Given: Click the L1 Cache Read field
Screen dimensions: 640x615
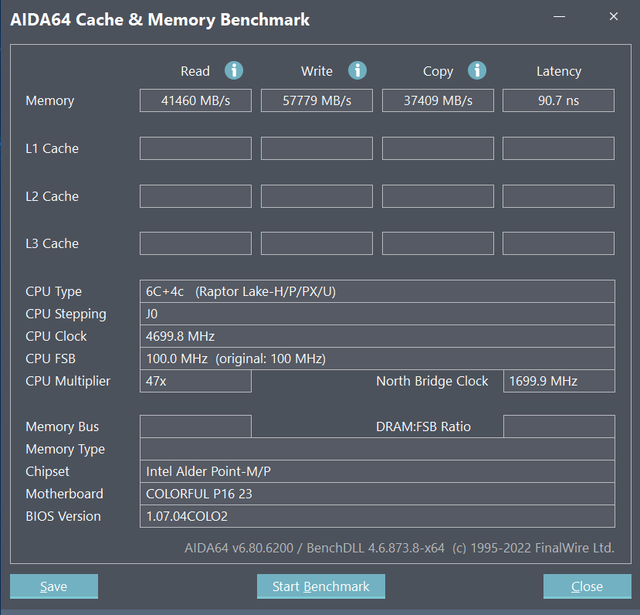Looking at the screenshot, I should [195, 148].
